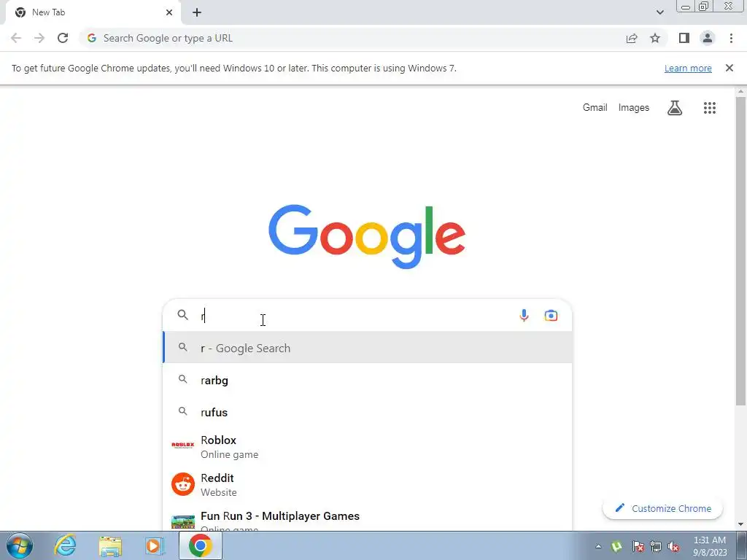Click the taskbar clock showing 1:31 AM

point(710,546)
